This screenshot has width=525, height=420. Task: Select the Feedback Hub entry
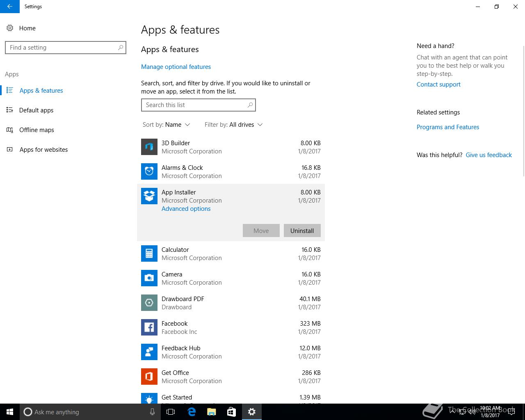pos(231,352)
